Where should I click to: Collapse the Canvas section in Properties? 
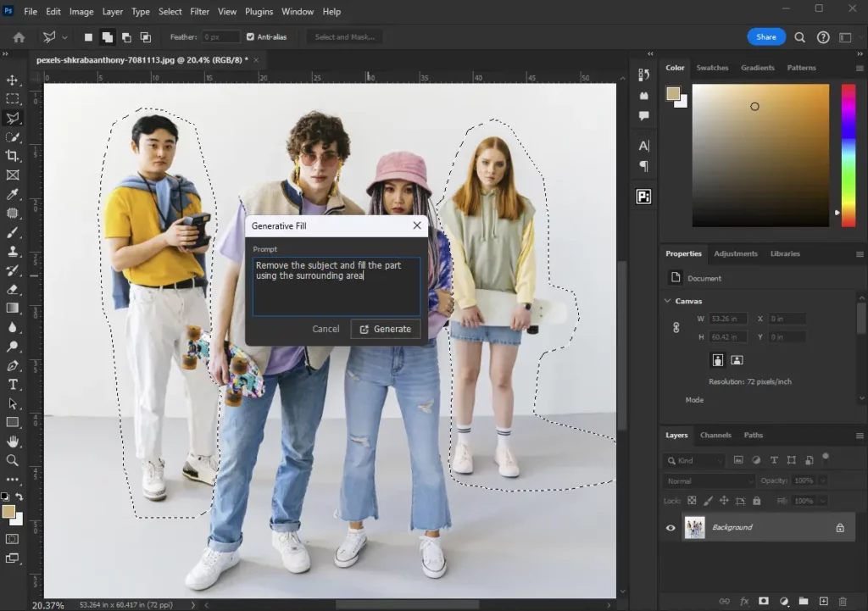point(667,301)
